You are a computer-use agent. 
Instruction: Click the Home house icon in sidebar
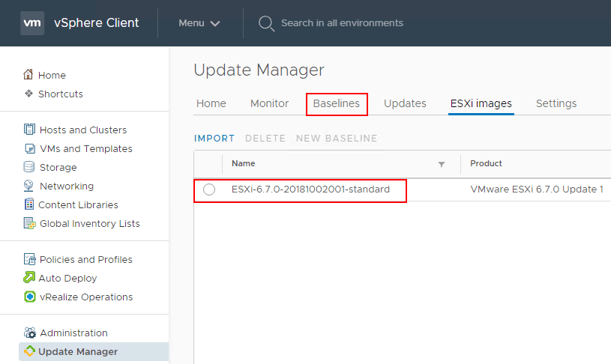28,74
